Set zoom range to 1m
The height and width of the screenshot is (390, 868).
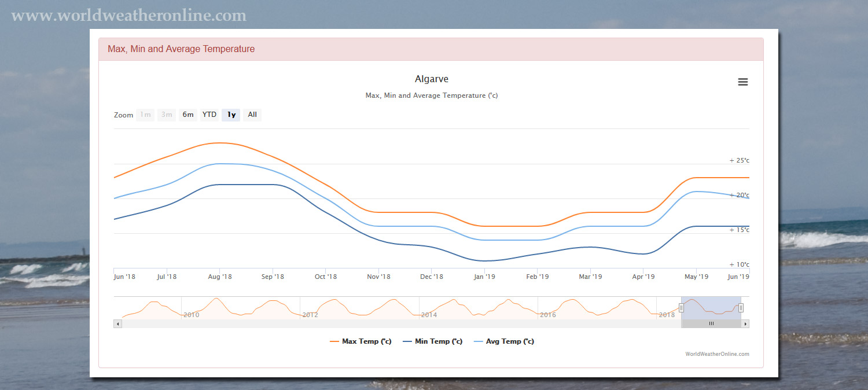tap(145, 115)
